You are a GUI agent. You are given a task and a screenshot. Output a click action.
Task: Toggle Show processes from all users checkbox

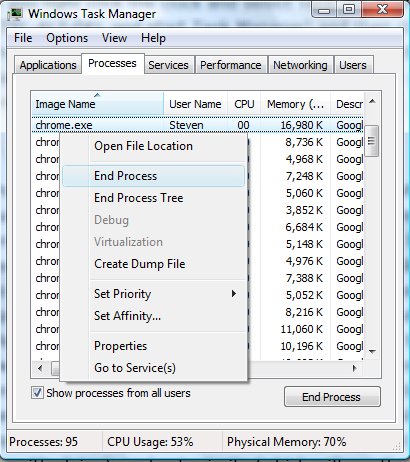click(x=37, y=393)
